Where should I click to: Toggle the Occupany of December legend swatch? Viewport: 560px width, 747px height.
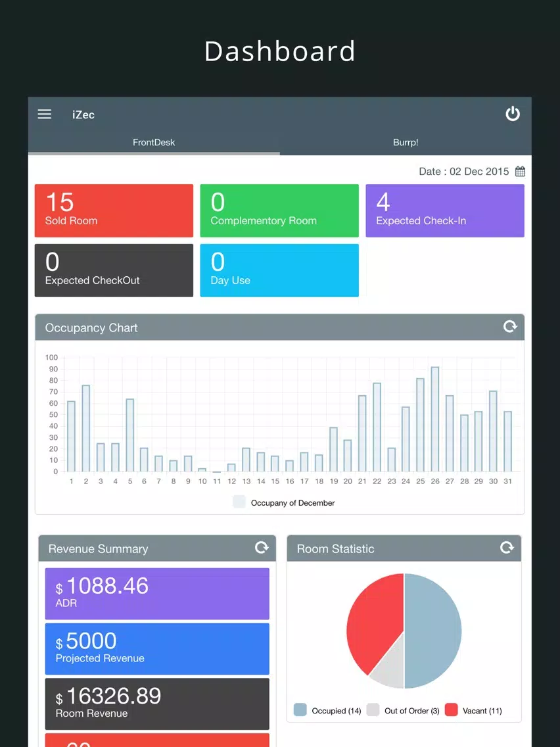point(239,502)
